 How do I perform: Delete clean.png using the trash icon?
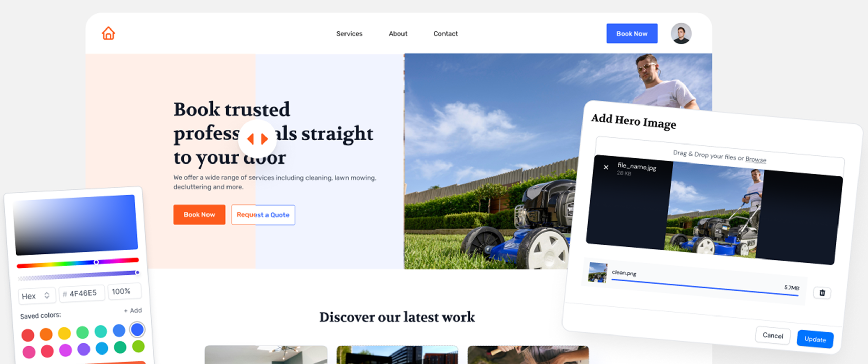click(822, 293)
